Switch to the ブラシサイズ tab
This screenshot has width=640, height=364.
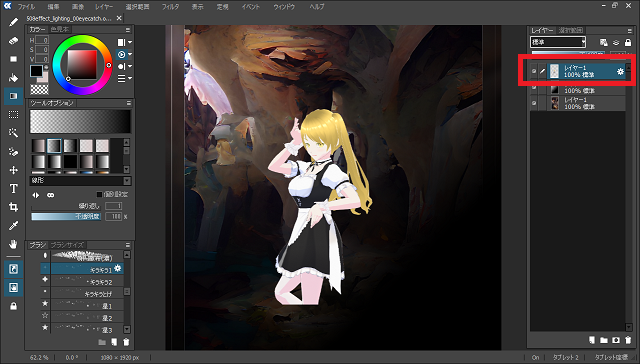coord(67,245)
